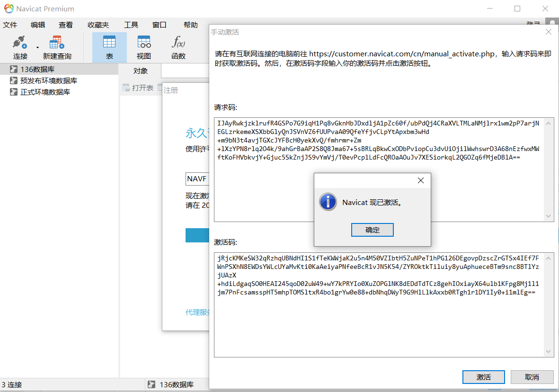Expand the 连接 dropdown arrow in toolbar
This screenshot has height=392, width=559.
[x=37, y=47]
